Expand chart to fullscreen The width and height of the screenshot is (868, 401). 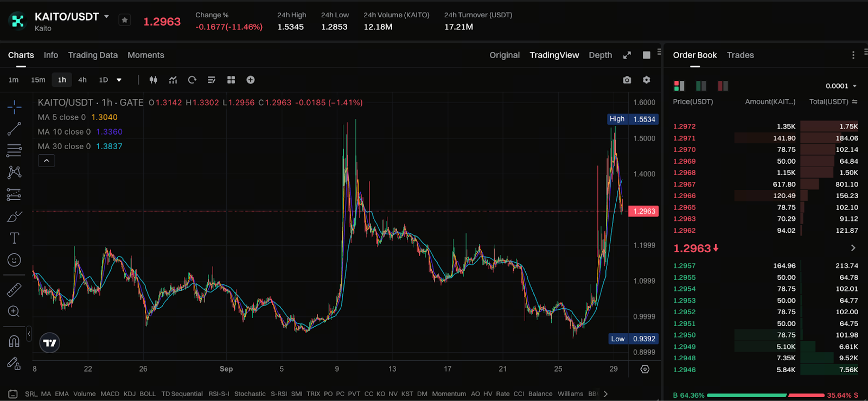627,55
